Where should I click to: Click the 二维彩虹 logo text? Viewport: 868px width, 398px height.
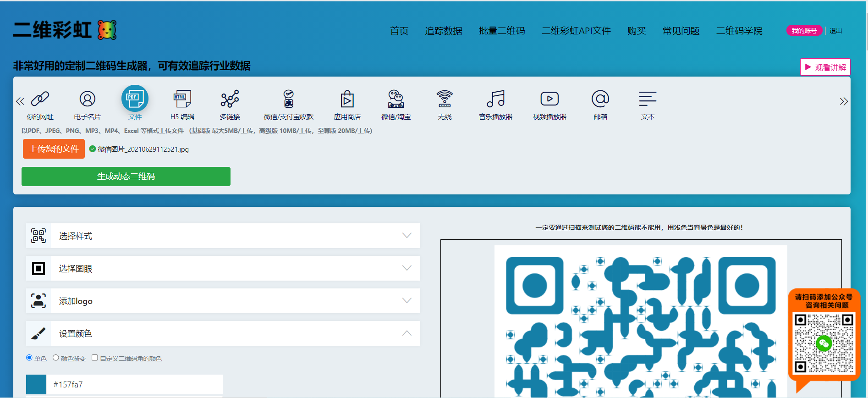(52, 30)
